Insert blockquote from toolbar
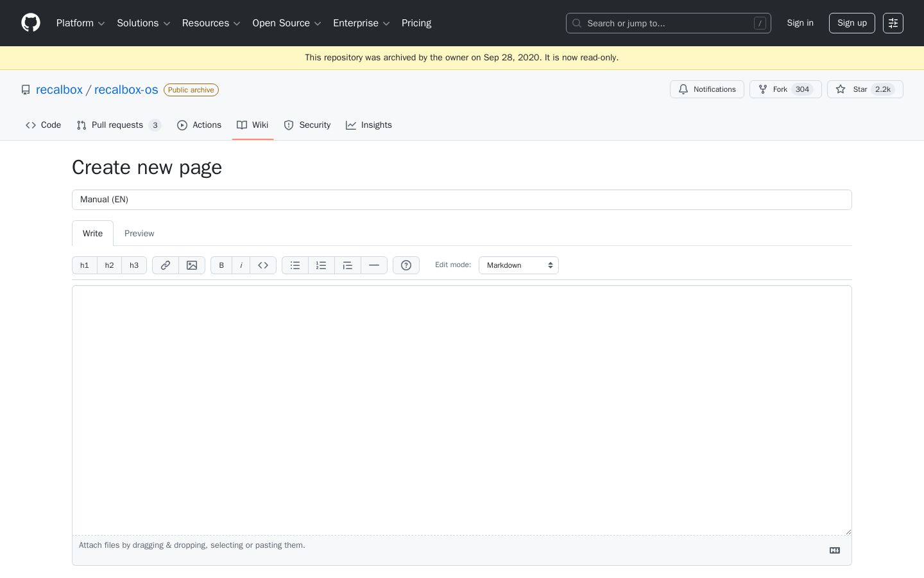 tap(348, 265)
